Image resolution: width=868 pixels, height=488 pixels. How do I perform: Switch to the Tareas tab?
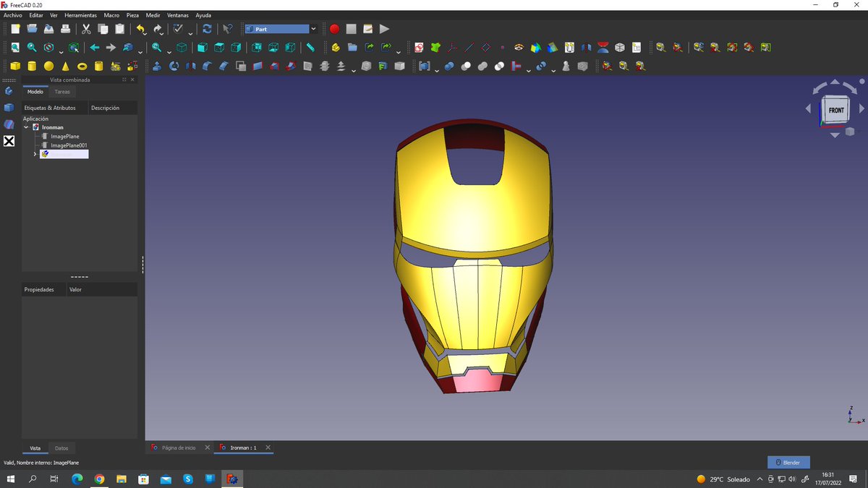click(x=62, y=92)
